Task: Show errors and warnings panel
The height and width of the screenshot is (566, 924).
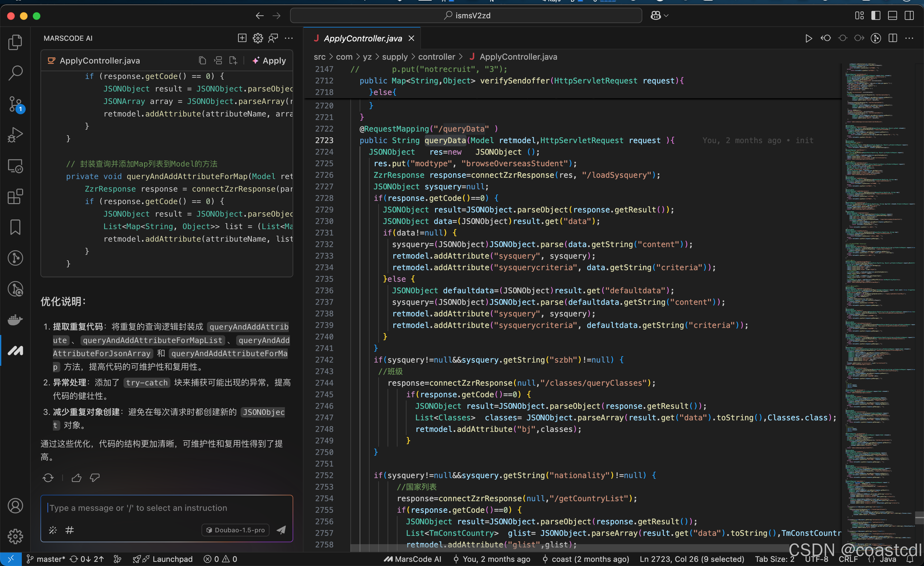Action: click(x=220, y=559)
